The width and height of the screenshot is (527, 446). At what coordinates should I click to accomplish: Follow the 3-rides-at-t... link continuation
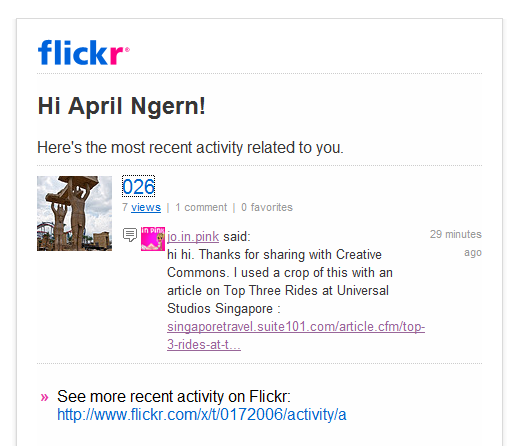(x=204, y=345)
